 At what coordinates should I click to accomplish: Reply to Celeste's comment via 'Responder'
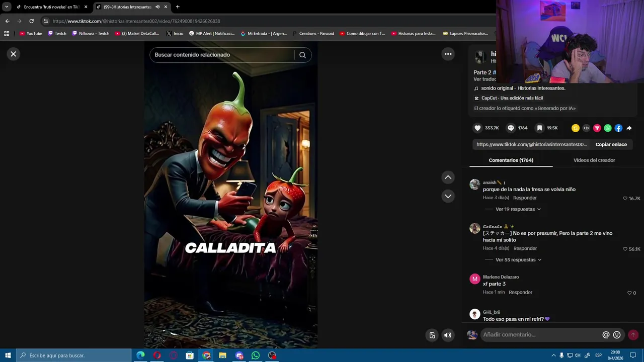[525, 248]
